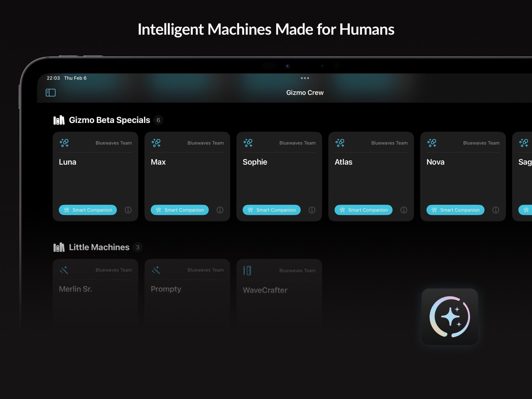Click Bluewaves Team label on Max card
Viewport: 532px width, 399px height.
click(205, 143)
